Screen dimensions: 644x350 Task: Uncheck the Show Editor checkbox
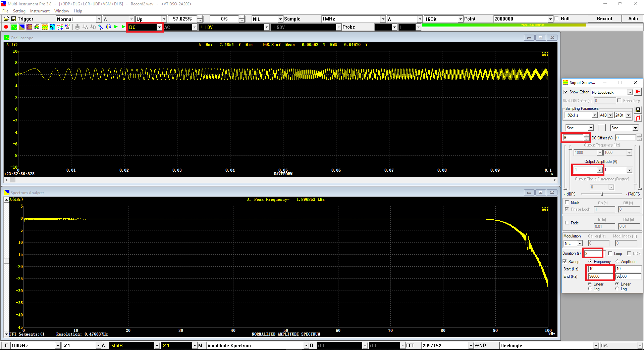[566, 92]
